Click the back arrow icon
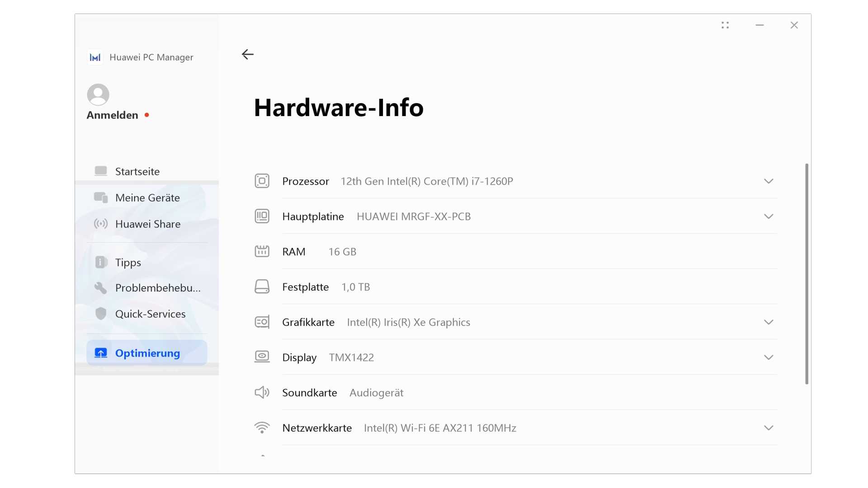The image size is (868, 488). [x=247, y=54]
